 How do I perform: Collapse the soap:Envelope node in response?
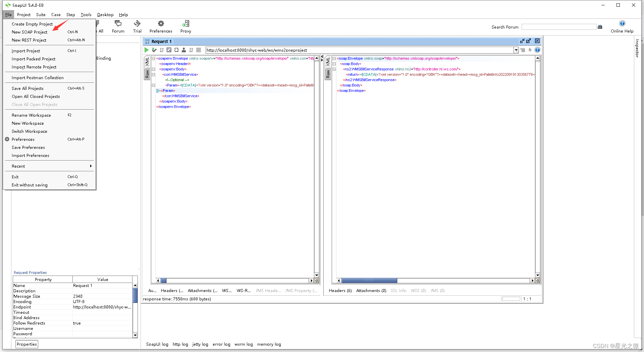(334, 58)
